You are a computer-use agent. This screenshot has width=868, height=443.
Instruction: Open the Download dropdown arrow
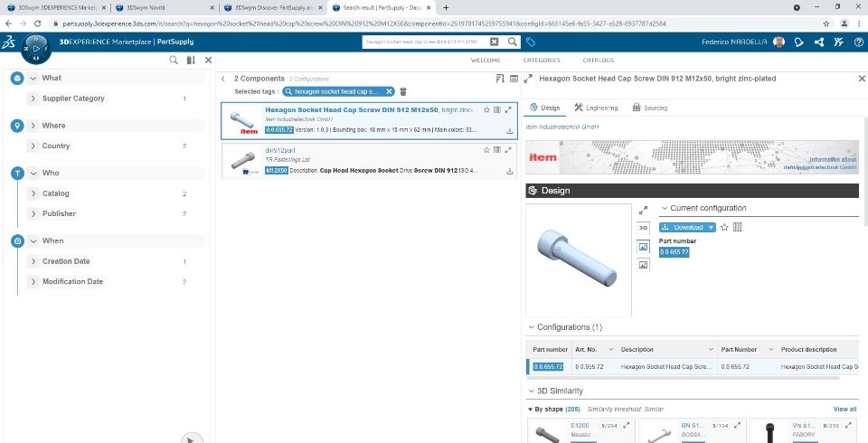point(712,227)
